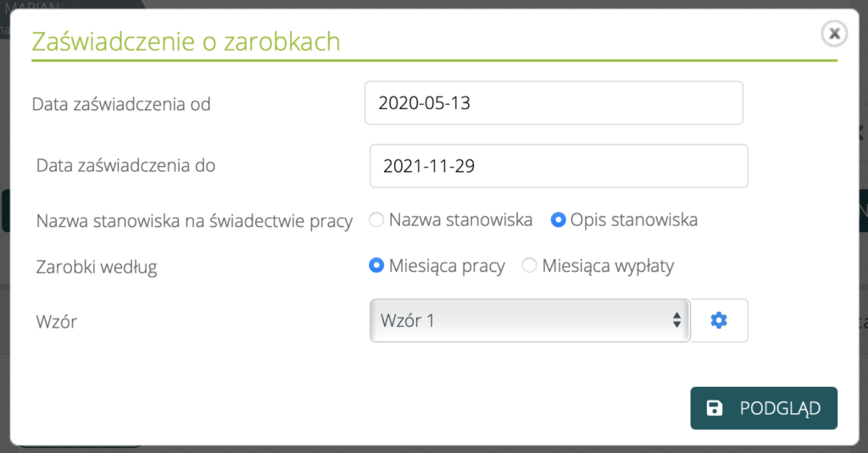The width and height of the screenshot is (868, 453).
Task: Click the 'Zaświadczenie o zarobkach' dialog title
Action: (x=186, y=41)
